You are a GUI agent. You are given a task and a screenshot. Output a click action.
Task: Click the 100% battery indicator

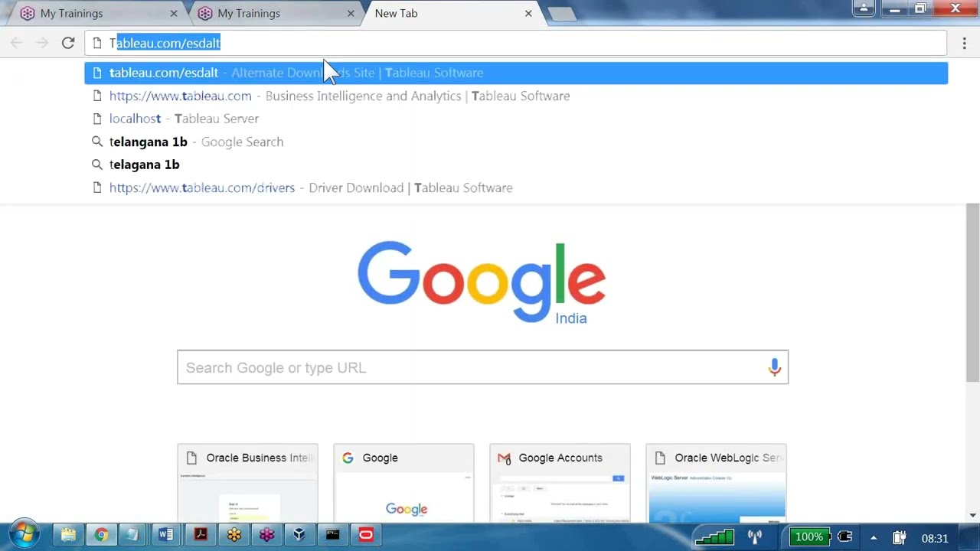[809, 537]
